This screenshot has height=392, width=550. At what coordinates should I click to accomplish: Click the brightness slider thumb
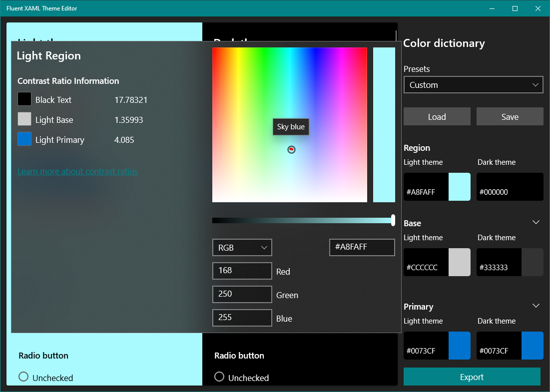[394, 220]
